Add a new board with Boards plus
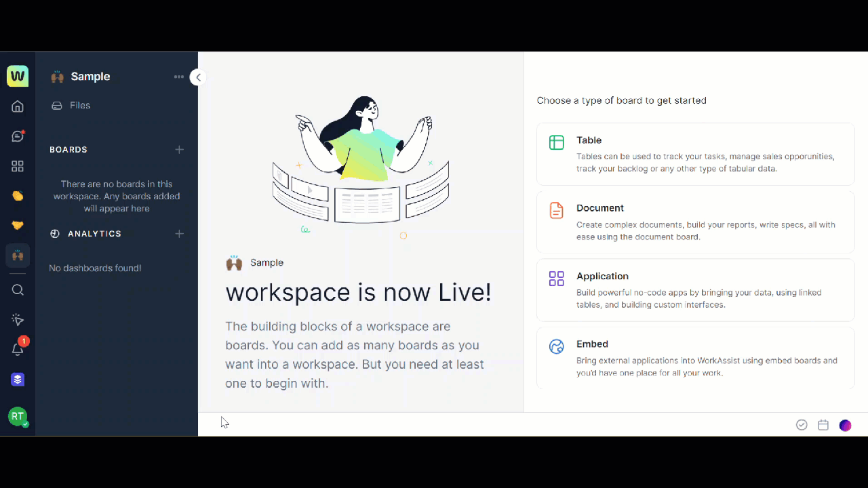Image resolution: width=868 pixels, height=488 pixels. [179, 150]
